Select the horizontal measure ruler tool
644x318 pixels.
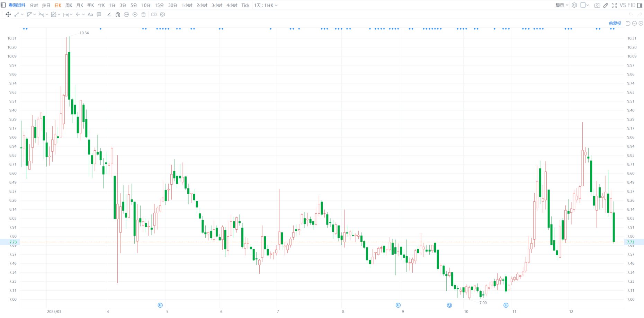66,15
